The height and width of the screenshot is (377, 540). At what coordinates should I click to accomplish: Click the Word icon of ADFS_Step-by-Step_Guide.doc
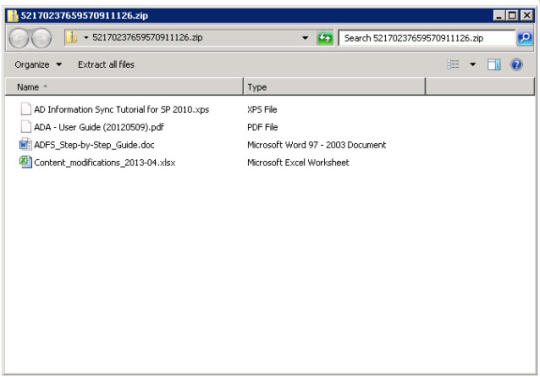[25, 145]
